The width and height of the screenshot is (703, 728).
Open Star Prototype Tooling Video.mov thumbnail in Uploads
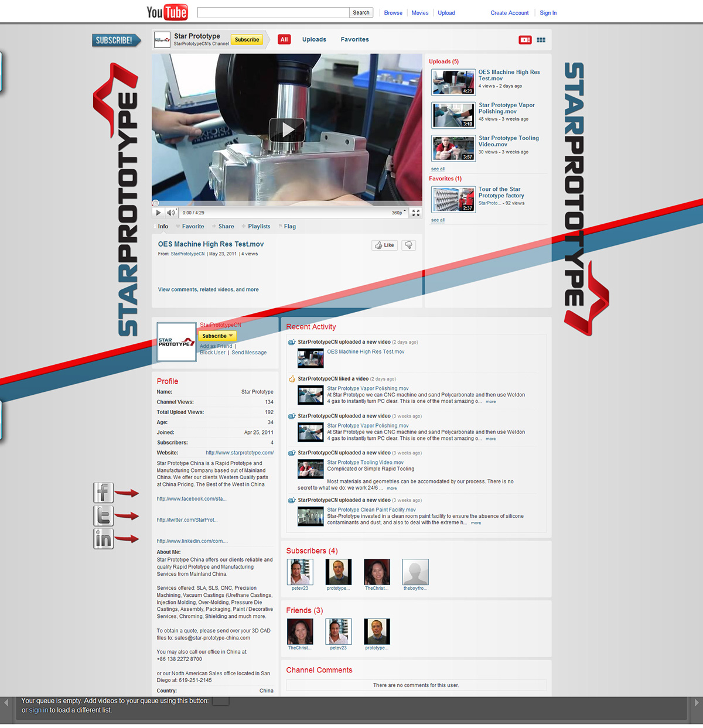pyautogui.click(x=453, y=148)
